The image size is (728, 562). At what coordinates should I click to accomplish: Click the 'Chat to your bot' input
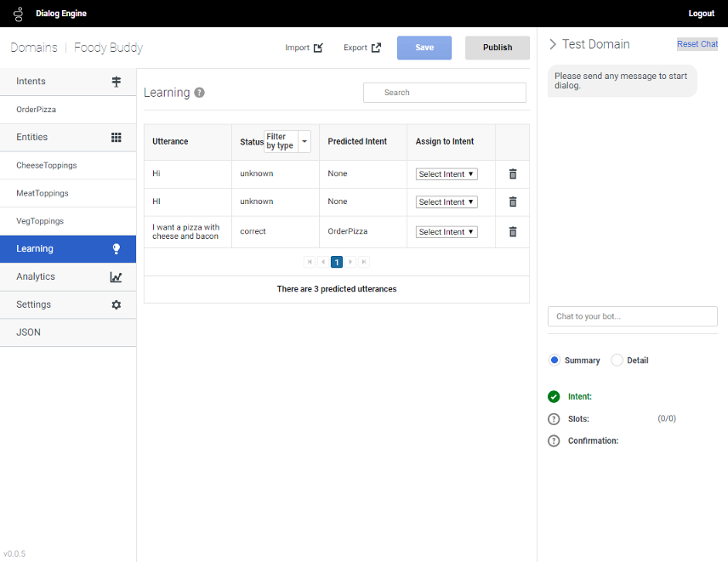pos(632,316)
